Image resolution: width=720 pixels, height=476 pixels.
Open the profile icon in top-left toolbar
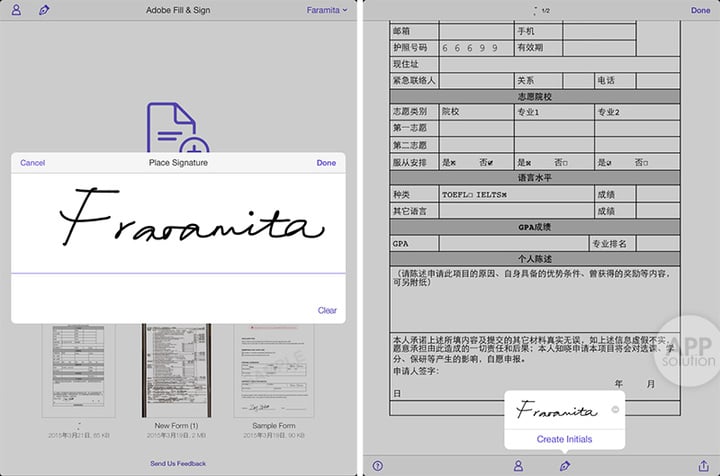tap(15, 10)
